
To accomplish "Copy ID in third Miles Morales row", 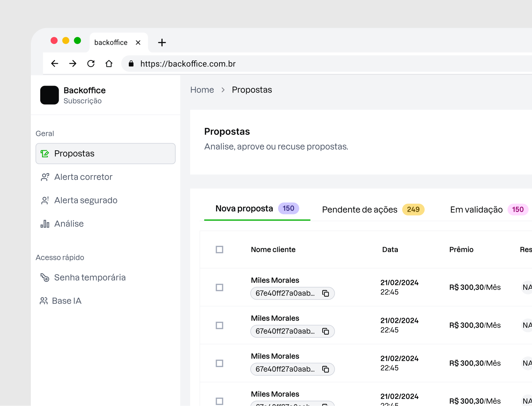I will click(326, 369).
